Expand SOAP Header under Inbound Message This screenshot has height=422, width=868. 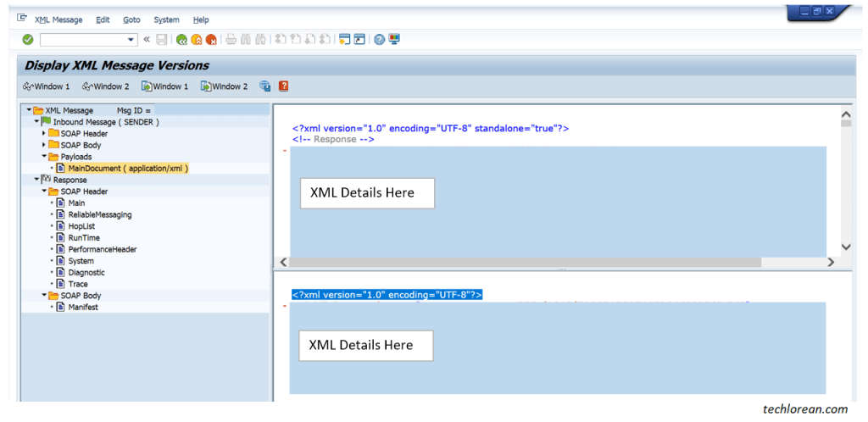click(44, 133)
